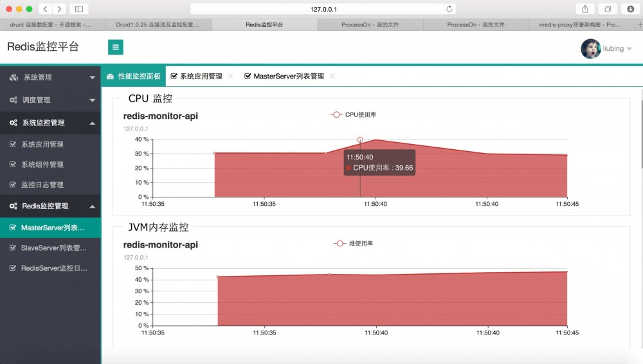Switch to the 性能监控面板 tab

click(133, 77)
